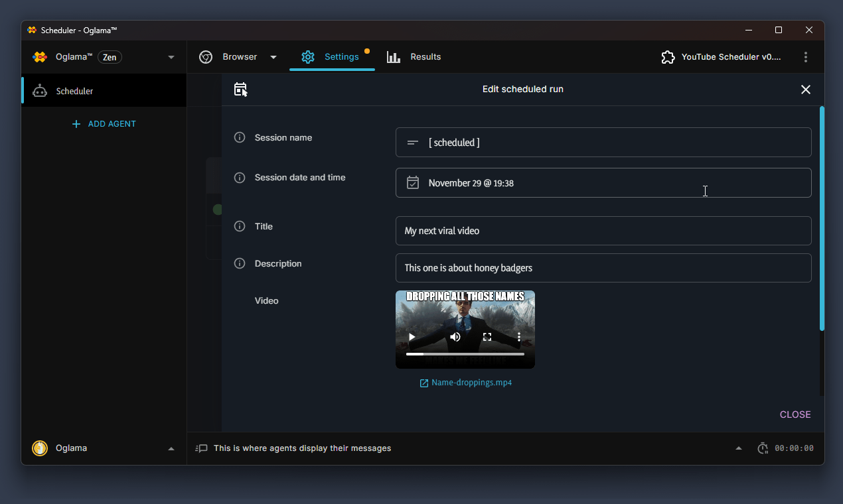Click the Edit scheduled run calendar icon

pyautogui.click(x=240, y=89)
